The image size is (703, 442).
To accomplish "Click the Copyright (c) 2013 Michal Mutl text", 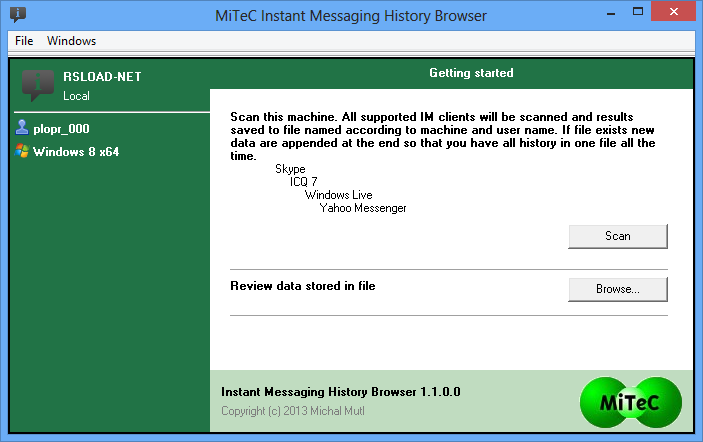I will pos(293,411).
